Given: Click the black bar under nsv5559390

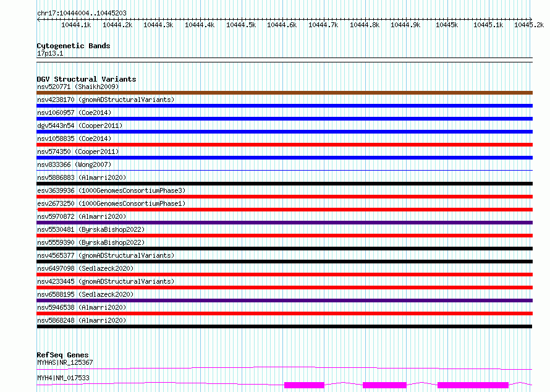Looking at the screenshot, I should 284,249.
